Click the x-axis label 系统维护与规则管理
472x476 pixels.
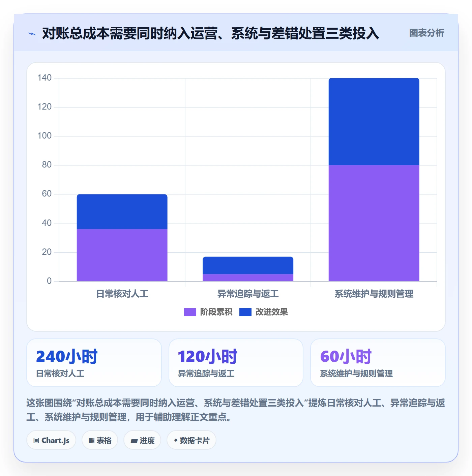[x=374, y=294]
